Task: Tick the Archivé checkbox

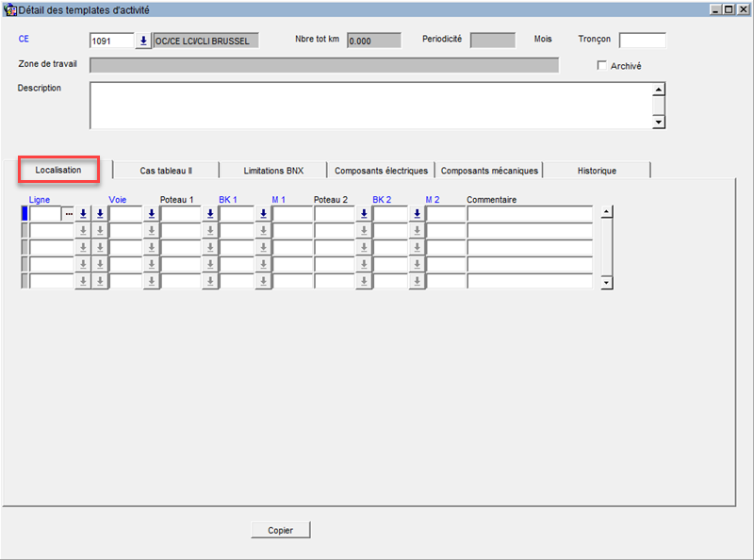Action: [x=601, y=65]
